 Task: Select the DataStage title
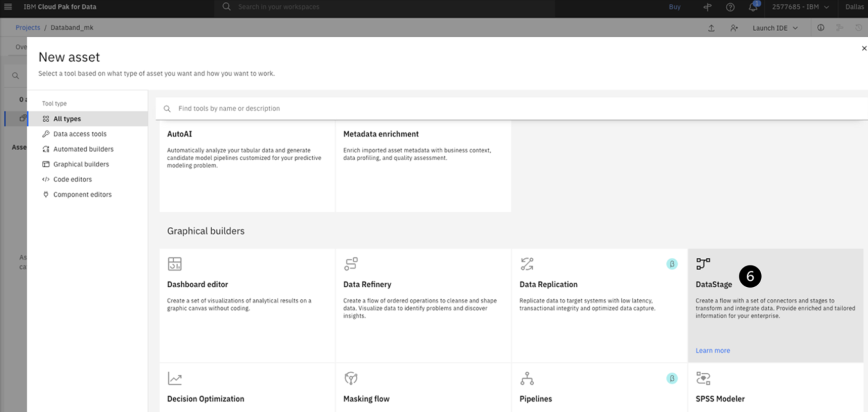714,285
